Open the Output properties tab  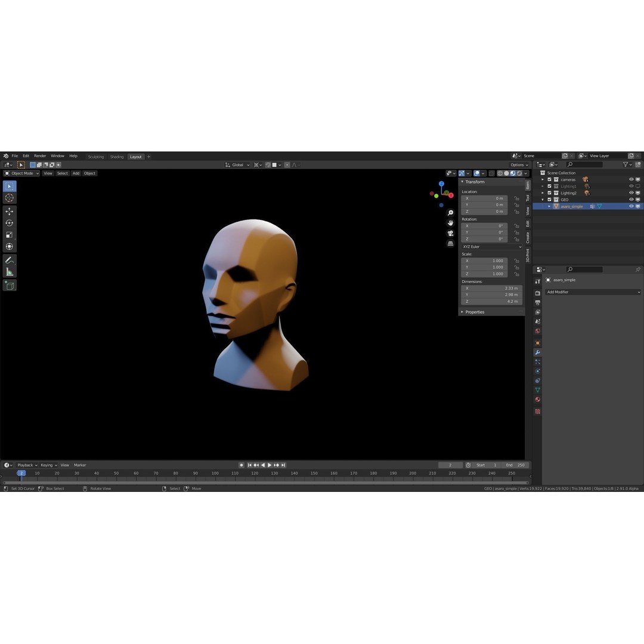coord(538,303)
